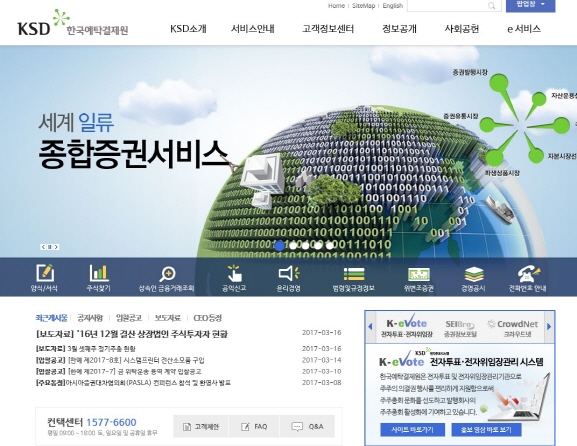577x446 pixels.
Task: Show next service in K-eVote panel
Action: click(x=549, y=326)
